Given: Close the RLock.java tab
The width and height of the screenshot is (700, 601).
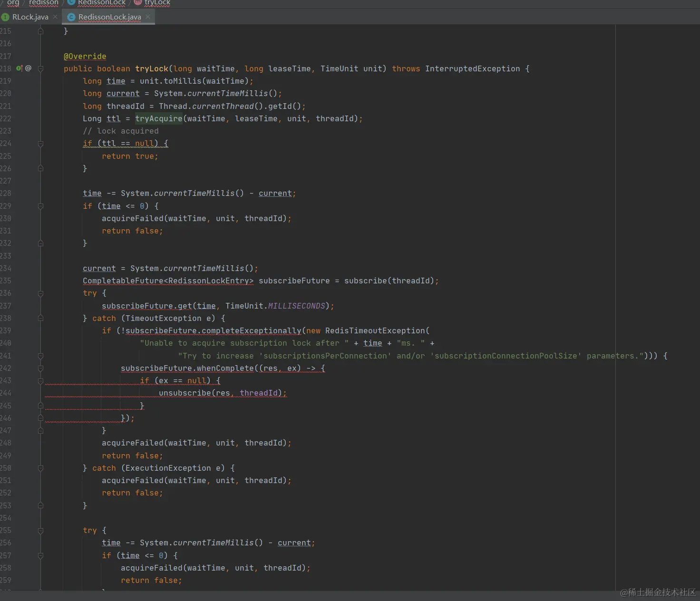Looking at the screenshot, I should click(x=55, y=17).
